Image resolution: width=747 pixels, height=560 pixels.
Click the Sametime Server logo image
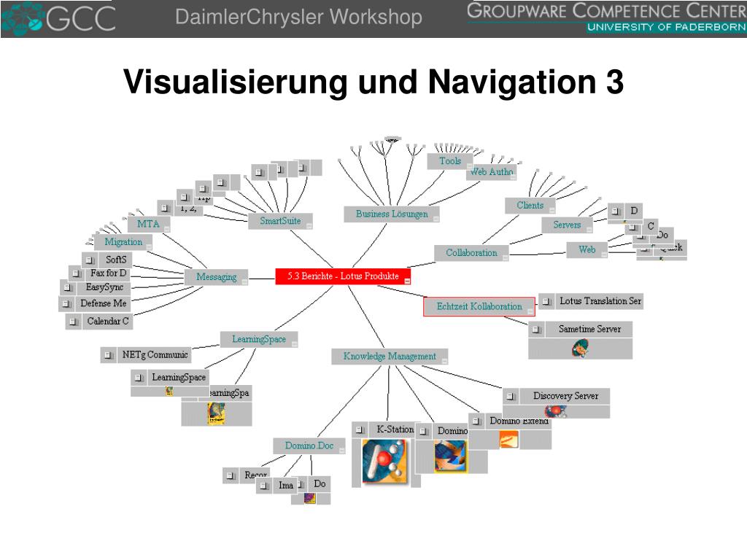tap(580, 348)
